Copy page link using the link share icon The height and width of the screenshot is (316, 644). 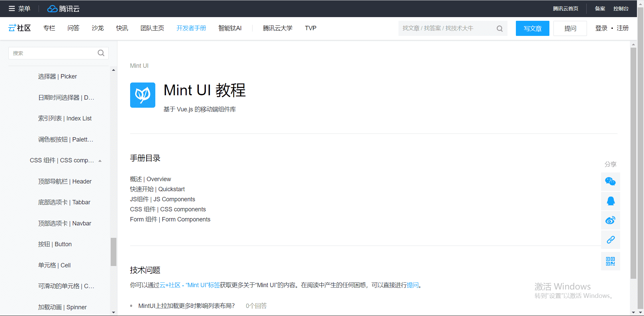(x=610, y=240)
